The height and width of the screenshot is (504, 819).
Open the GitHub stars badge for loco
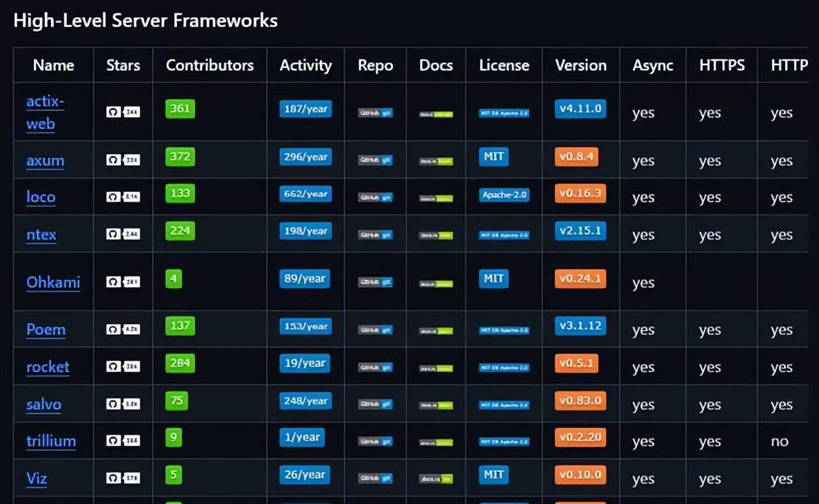point(123,197)
